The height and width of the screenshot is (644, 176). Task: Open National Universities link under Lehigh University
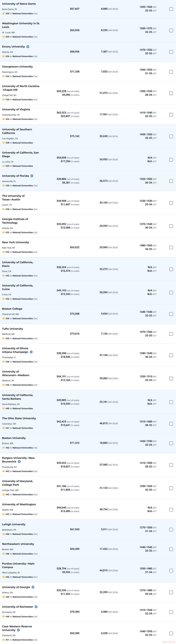tap(23, 534)
